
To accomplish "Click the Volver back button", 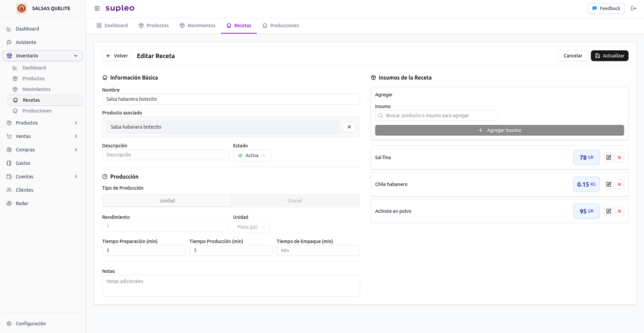I will point(117,56).
